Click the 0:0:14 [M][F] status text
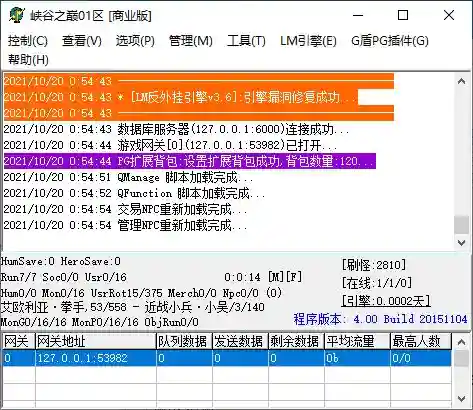Viewport: 473px width, 410px height. tap(263, 277)
